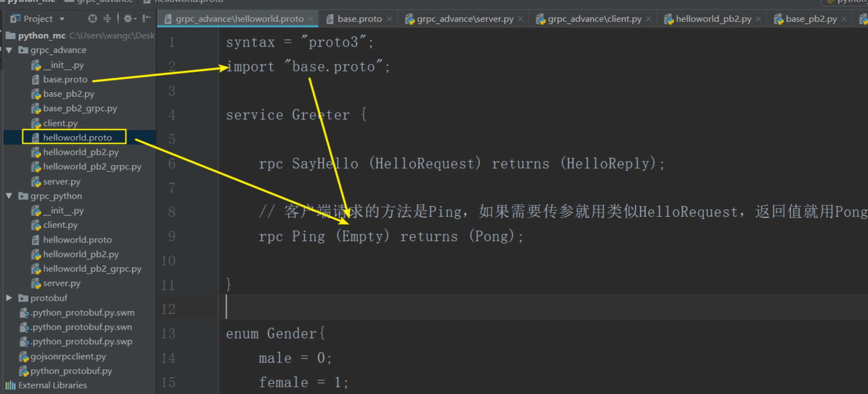Open client.py under grpc_advance
The image size is (868, 394).
click(60, 123)
